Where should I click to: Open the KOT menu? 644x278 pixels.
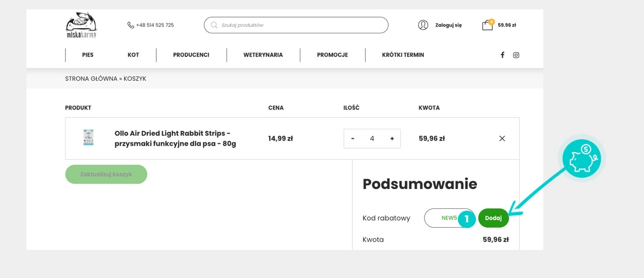133,55
